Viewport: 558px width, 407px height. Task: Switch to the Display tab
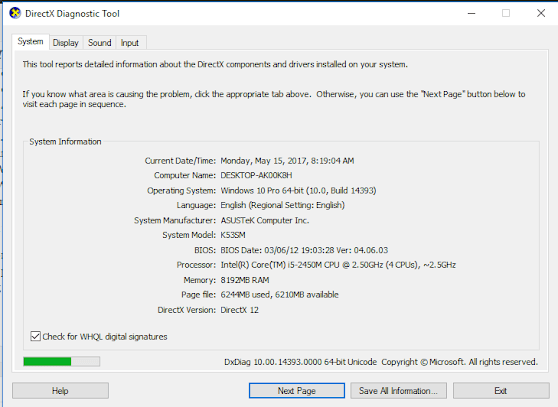point(65,43)
